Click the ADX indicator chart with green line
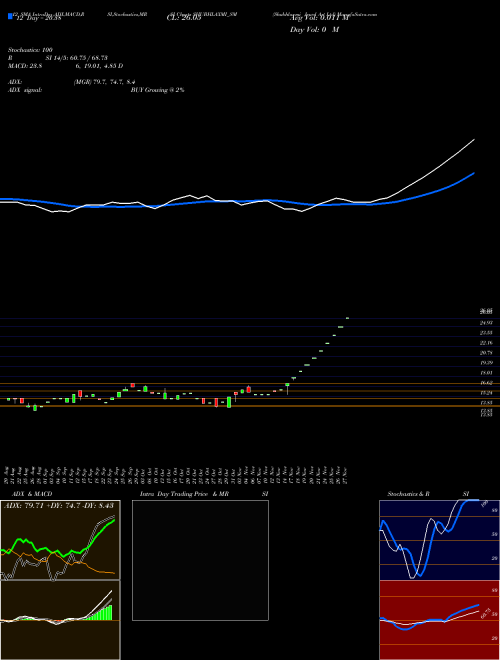Image resolution: width=500 pixels, height=660 pixels. click(x=60, y=540)
